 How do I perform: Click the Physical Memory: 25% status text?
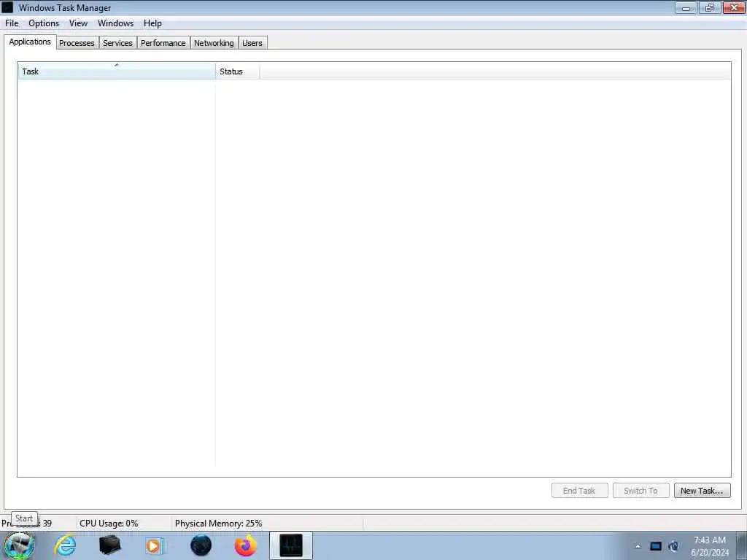pyautogui.click(x=218, y=524)
